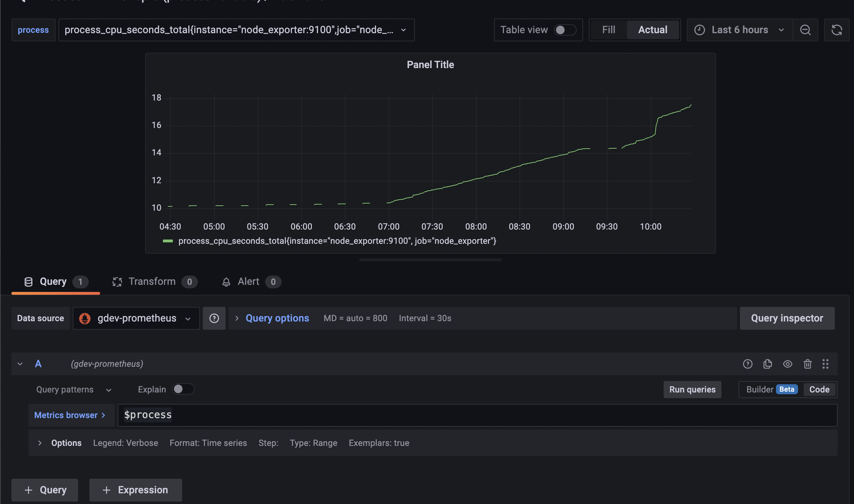Screen dimensions: 854x504
Task: Turn on the Explain toggle
Action: click(x=183, y=389)
